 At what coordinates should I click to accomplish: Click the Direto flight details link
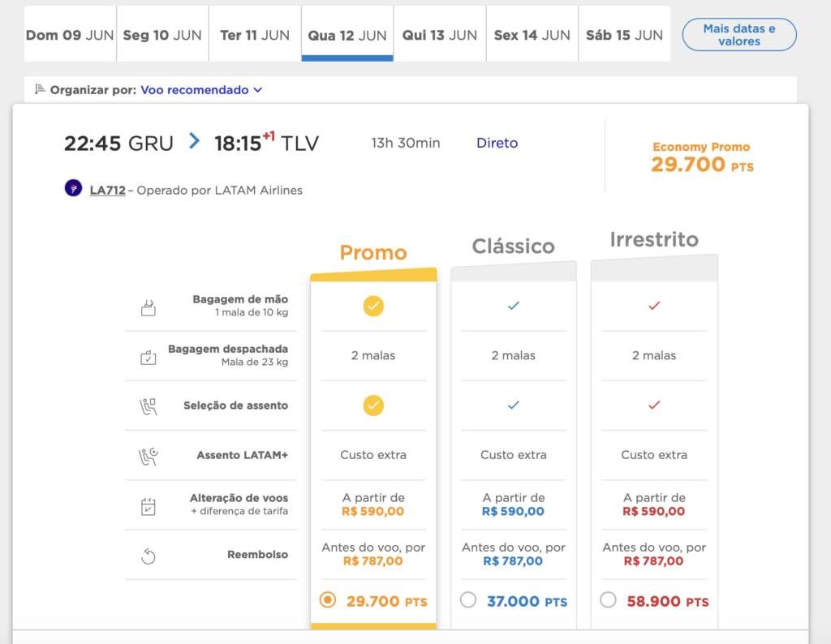[x=497, y=143]
